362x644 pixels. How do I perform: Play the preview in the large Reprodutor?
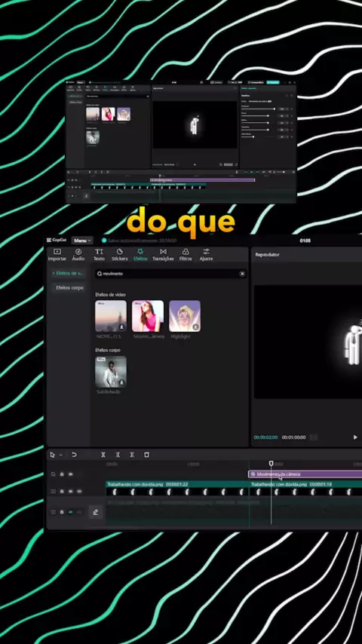coord(355,437)
